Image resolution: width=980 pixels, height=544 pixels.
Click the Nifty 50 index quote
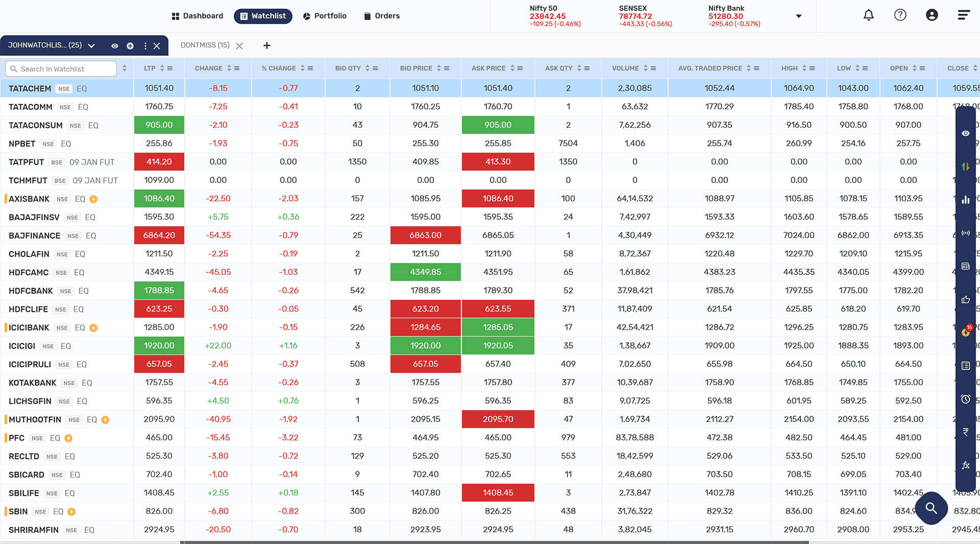point(555,16)
